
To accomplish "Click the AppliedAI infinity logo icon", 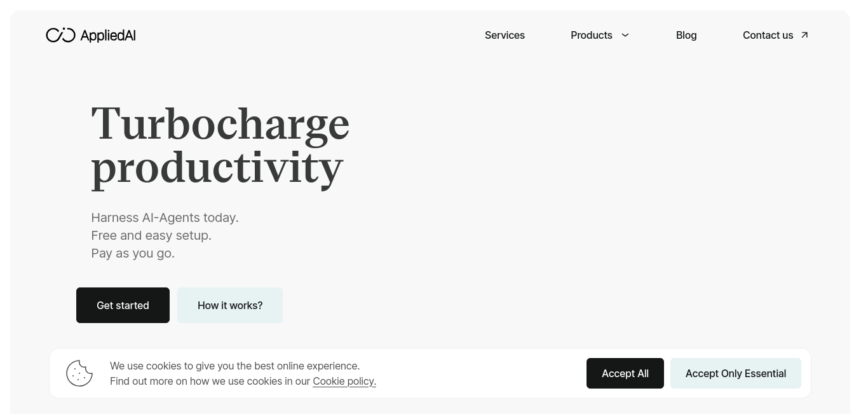I will click(x=61, y=35).
